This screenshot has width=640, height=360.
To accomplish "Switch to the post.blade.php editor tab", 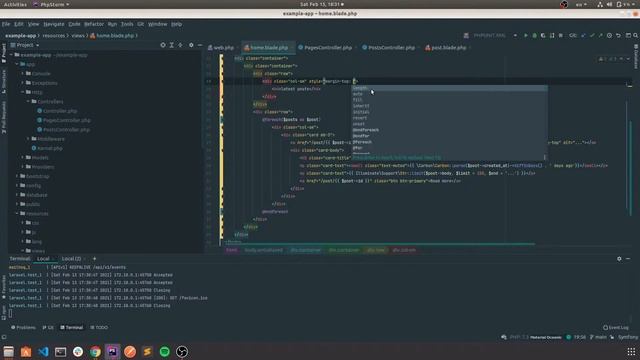I will (446, 48).
